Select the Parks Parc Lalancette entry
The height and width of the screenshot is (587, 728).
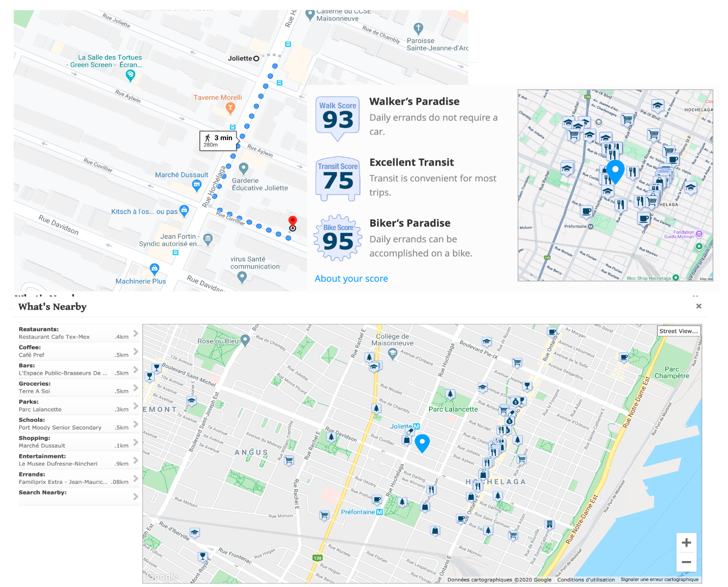73,406
